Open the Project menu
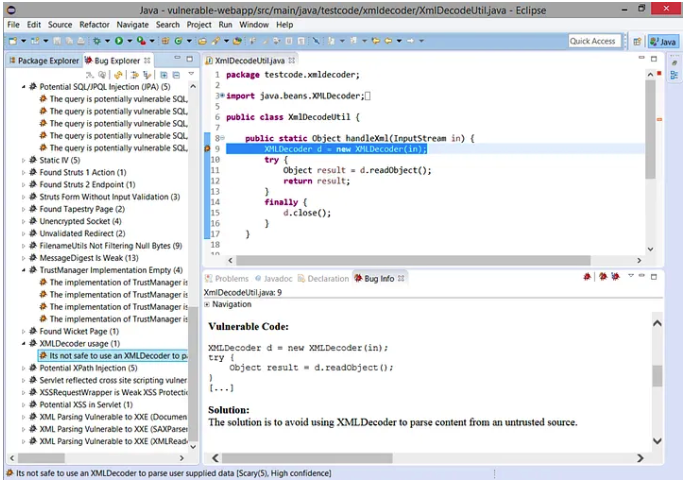Image resolution: width=687 pixels, height=485 pixels. click(x=199, y=25)
